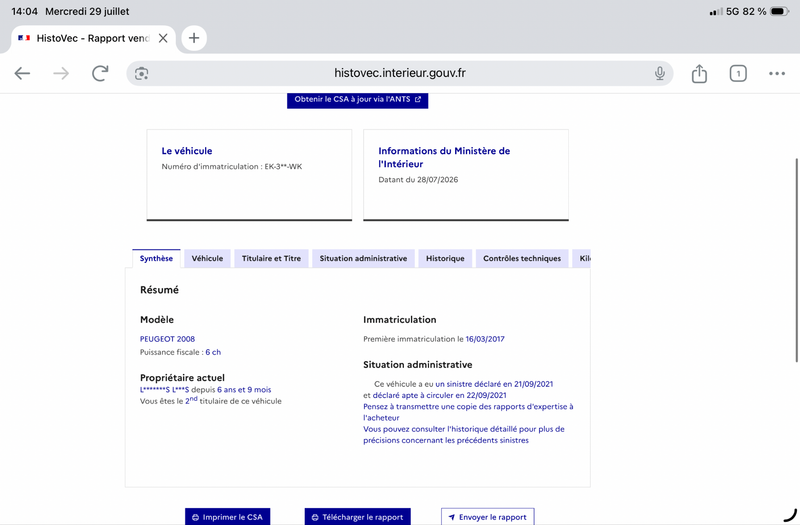
Task: Open the Situation administrative tab
Action: click(363, 258)
